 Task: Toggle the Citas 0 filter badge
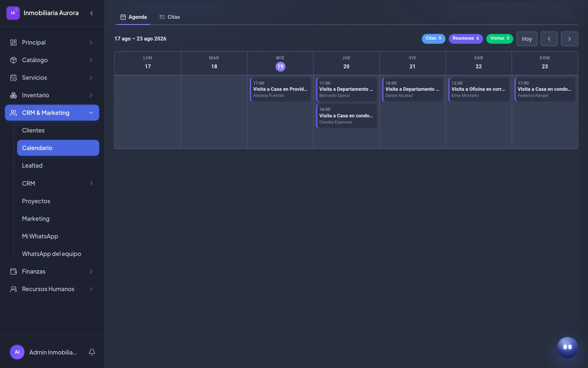[x=433, y=38]
